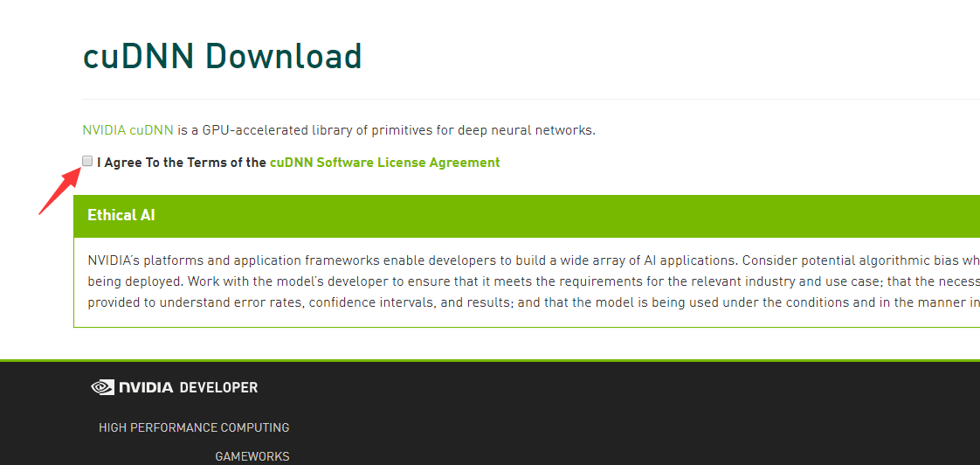The width and height of the screenshot is (980, 465).
Task: Click the 'I Agree To the Terms of the' label
Action: point(182,163)
